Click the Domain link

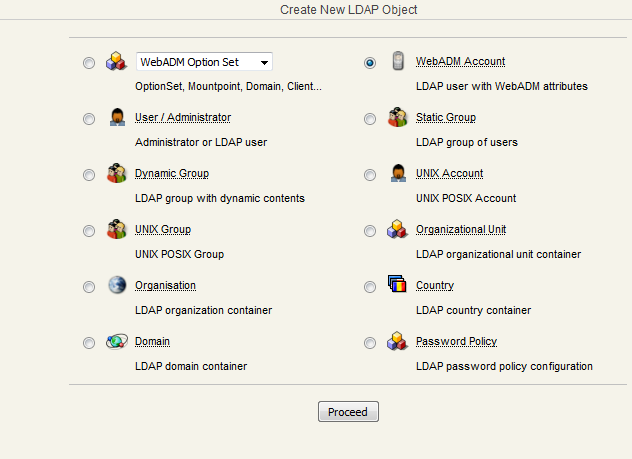[152, 341]
